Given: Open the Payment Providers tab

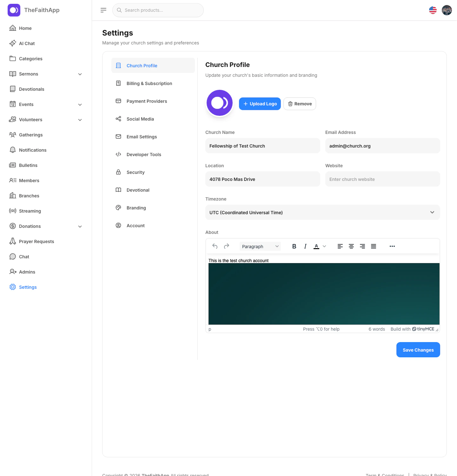Looking at the screenshot, I should 153,101.
